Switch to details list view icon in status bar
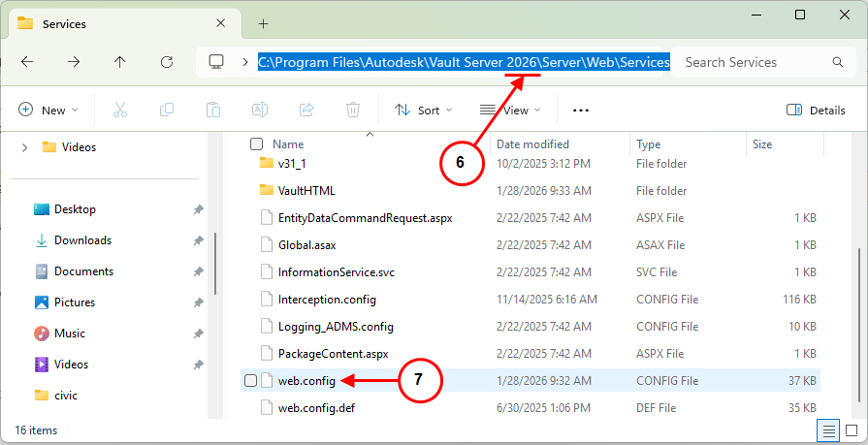Image resolution: width=868 pixels, height=445 pixels. click(828, 430)
